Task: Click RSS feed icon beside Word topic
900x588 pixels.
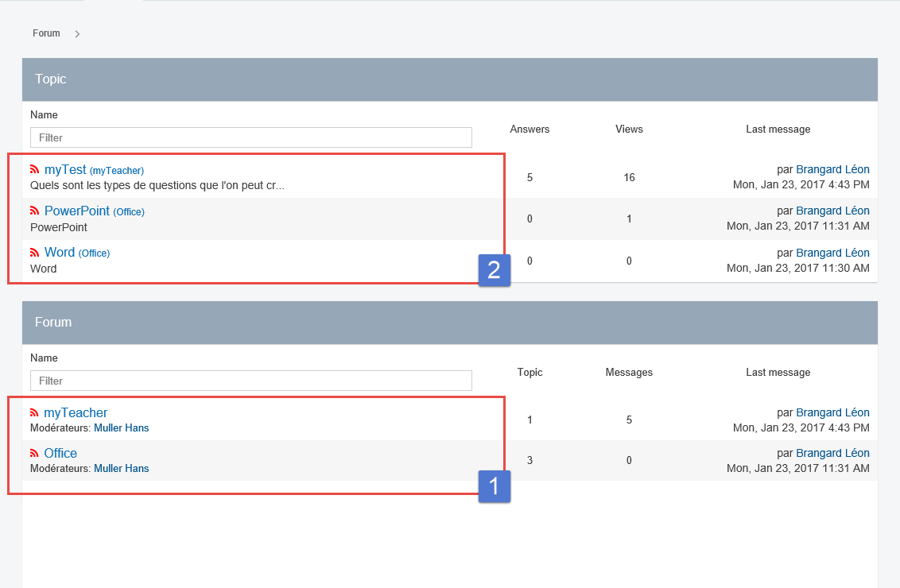Action: click(34, 253)
